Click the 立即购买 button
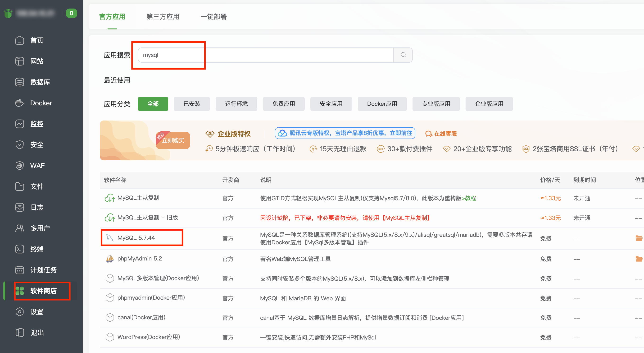The width and height of the screenshot is (644, 353). coord(173,140)
